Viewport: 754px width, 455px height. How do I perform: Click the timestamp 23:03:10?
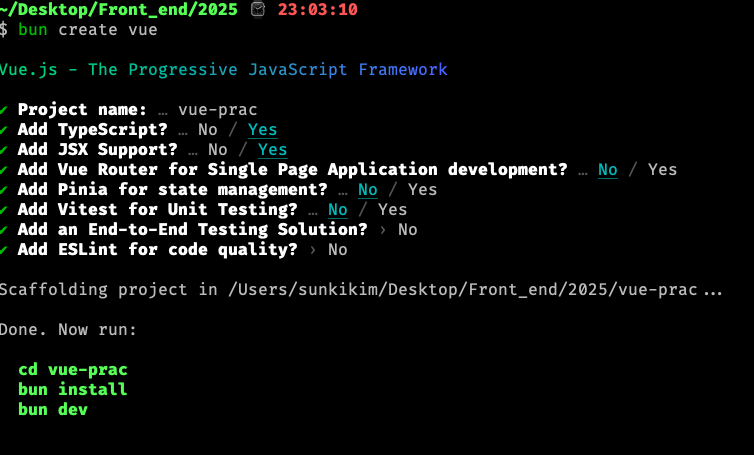pos(318,9)
